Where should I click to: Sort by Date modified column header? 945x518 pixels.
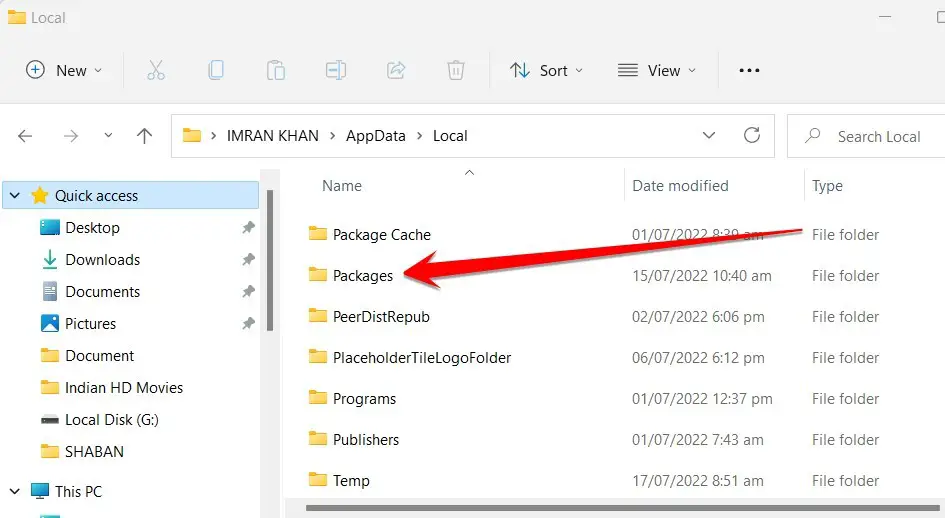(680, 186)
